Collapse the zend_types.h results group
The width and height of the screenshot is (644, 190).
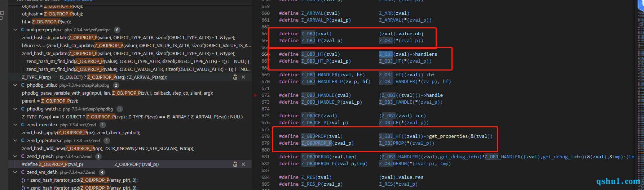click(x=15, y=157)
